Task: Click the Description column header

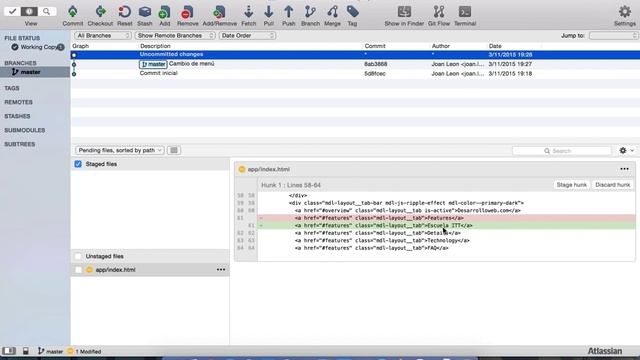Action: (x=155, y=46)
